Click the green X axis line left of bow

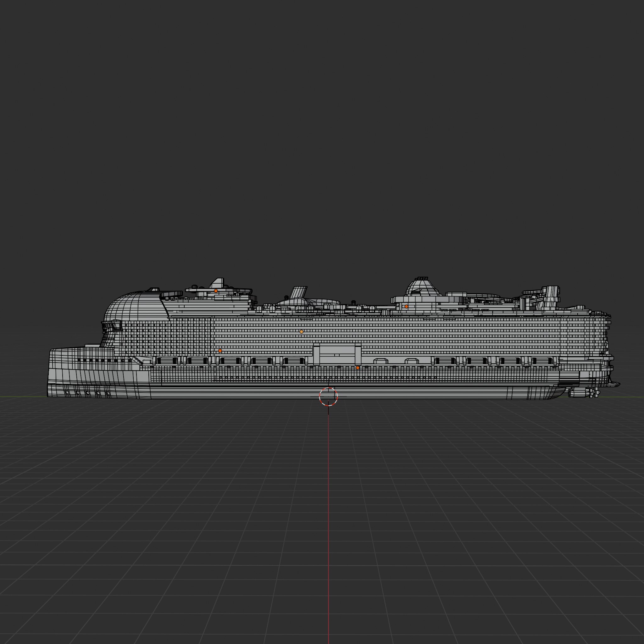tap(23, 397)
